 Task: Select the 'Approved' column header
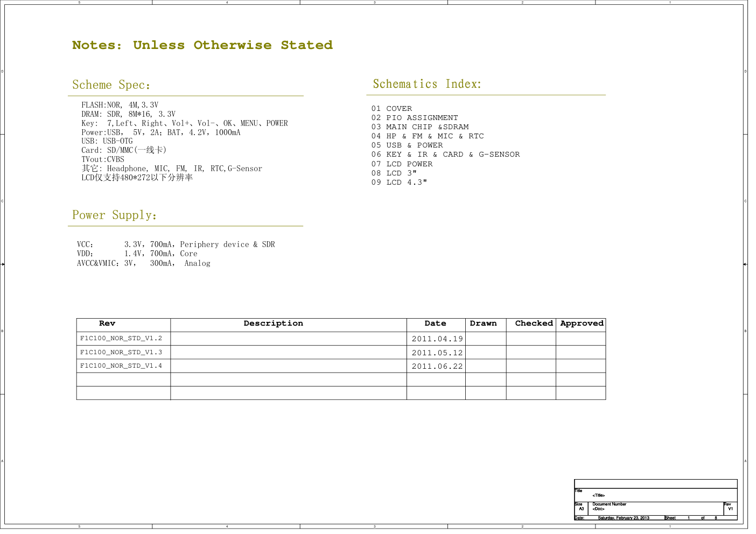pyautogui.click(x=582, y=324)
